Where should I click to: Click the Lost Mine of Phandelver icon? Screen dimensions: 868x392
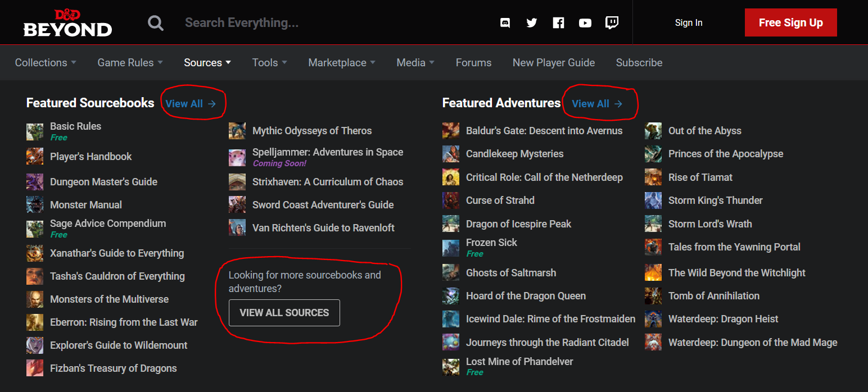[x=451, y=367]
